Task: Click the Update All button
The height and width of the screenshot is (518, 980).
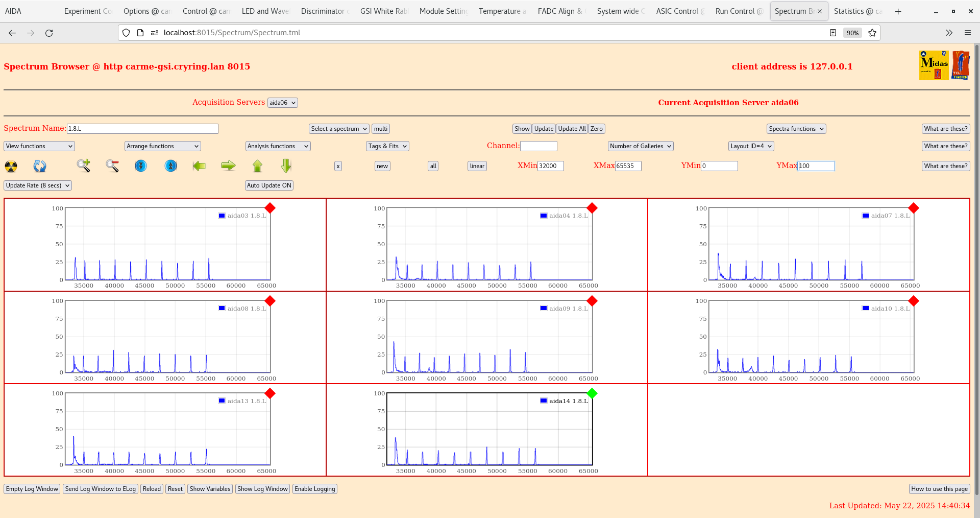Action: [571, 128]
